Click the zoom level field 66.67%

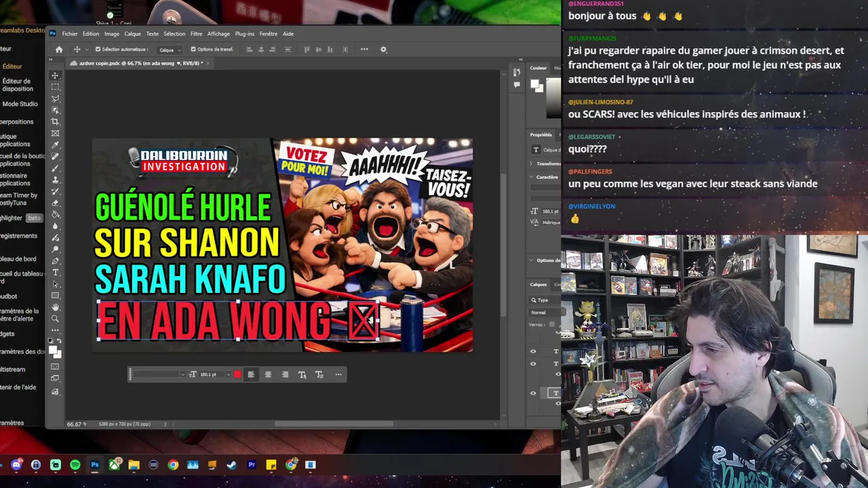coord(77,424)
